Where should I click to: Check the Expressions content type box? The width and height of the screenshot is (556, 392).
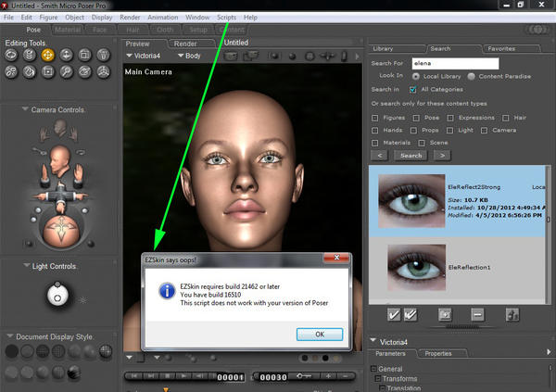[450, 118]
